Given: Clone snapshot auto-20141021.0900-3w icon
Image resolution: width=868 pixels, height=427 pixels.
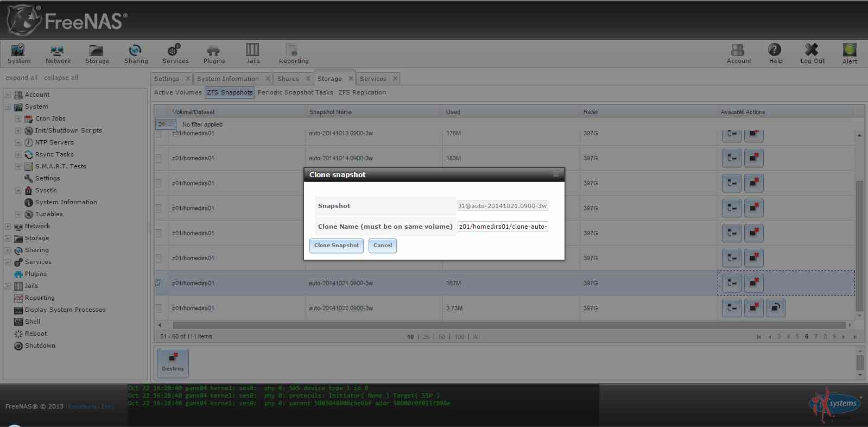Looking at the screenshot, I should coord(732,283).
